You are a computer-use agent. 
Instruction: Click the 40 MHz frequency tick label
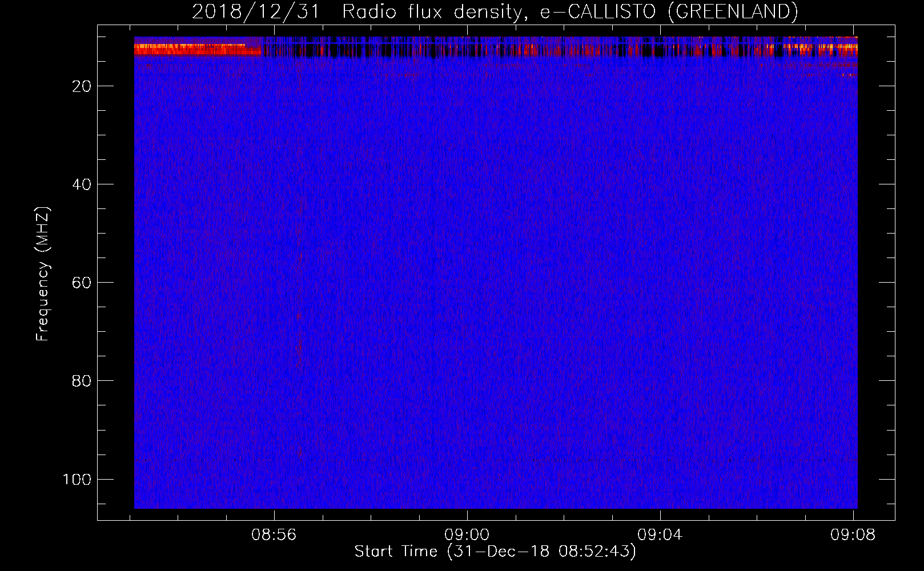[x=82, y=184]
